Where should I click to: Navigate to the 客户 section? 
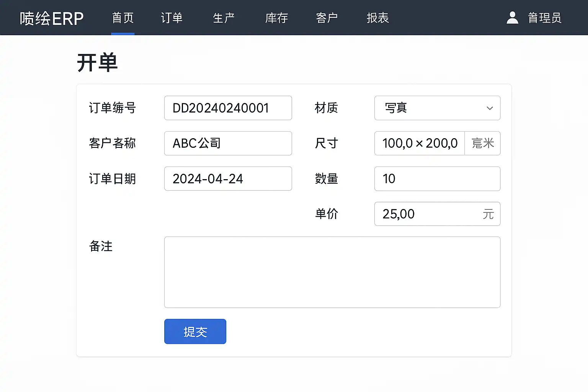click(327, 18)
